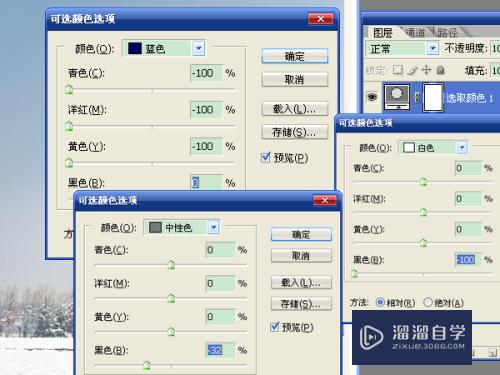This screenshot has height=375, width=500.
Task: Click the white swatch beside 白色
Action: click(409, 147)
